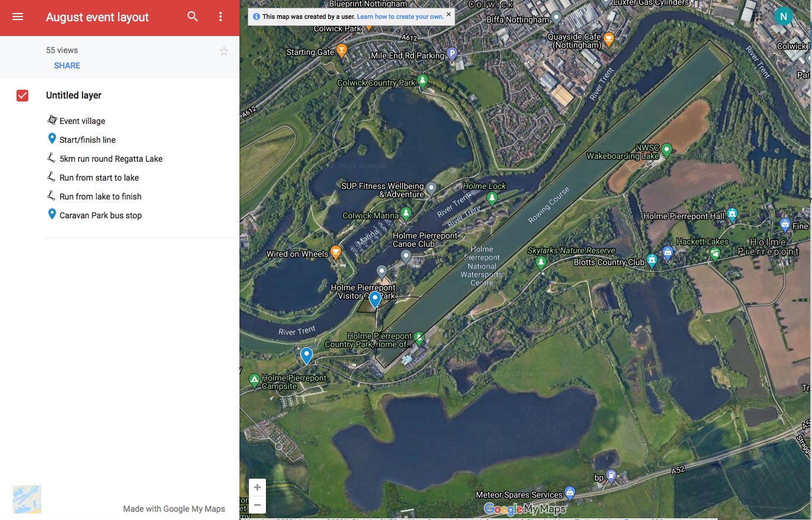
Task: Open 5km run round Regatta Lake
Action: click(x=111, y=159)
